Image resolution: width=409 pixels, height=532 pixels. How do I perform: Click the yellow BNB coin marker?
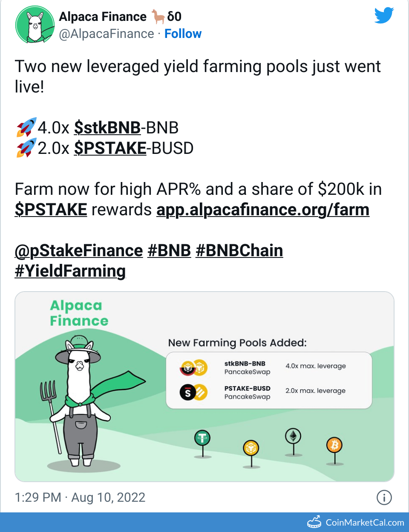(x=251, y=448)
